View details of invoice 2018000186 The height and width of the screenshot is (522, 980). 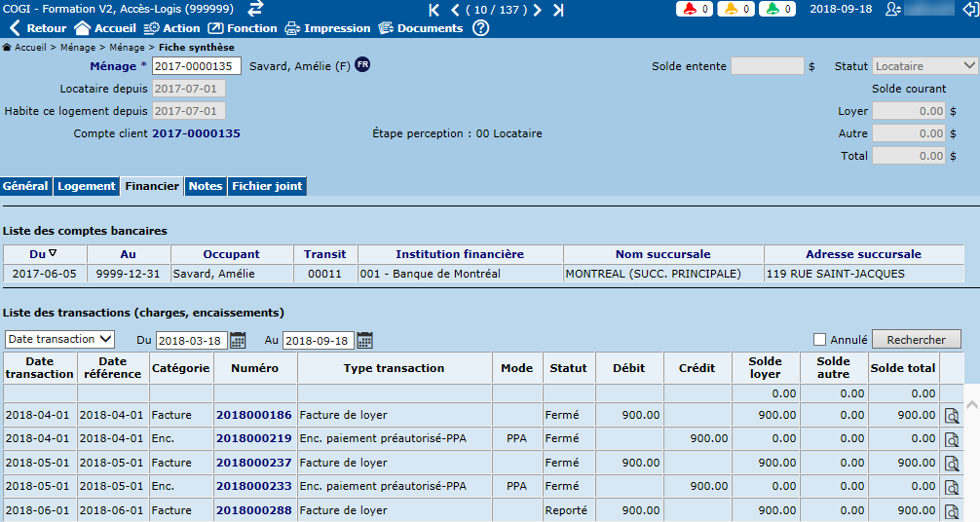951,416
